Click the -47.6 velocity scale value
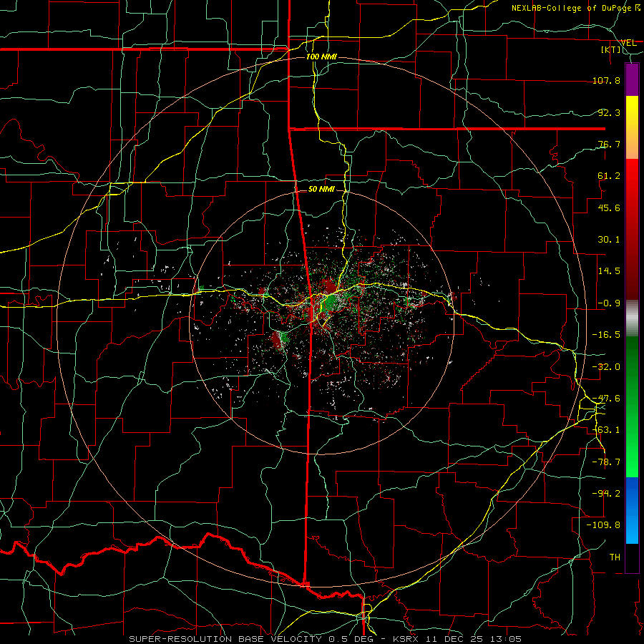 coord(606,399)
